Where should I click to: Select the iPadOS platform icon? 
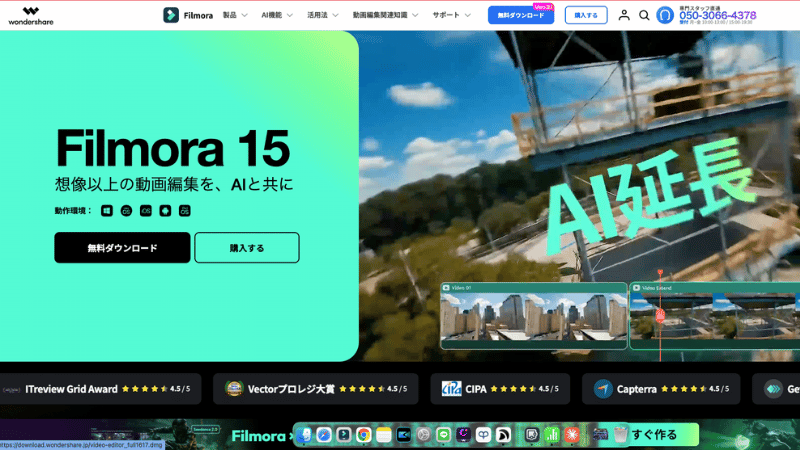tap(185, 211)
